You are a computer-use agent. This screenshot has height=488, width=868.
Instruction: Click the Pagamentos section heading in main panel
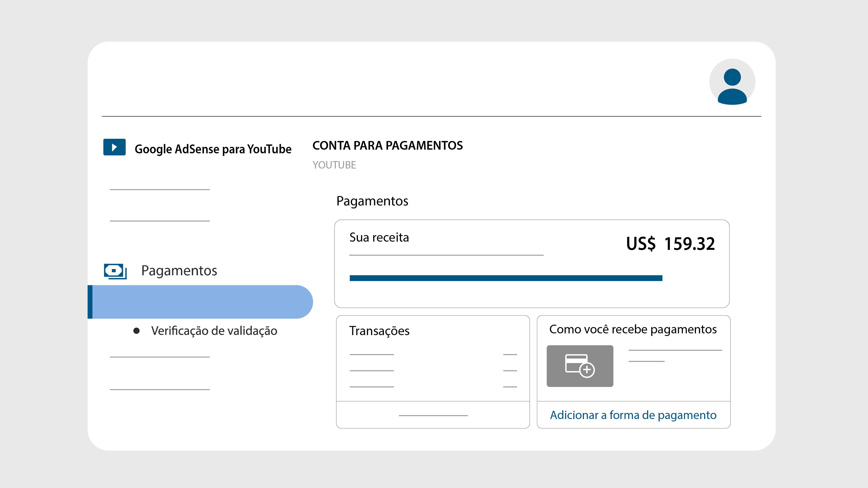(372, 201)
